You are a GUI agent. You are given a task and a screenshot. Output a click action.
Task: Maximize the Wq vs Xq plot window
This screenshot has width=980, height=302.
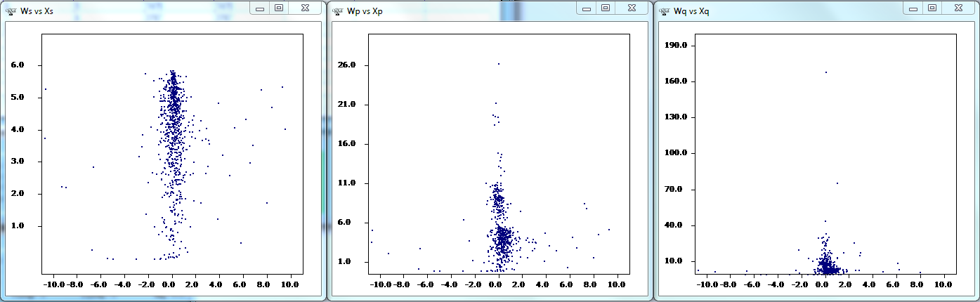tap(932, 8)
